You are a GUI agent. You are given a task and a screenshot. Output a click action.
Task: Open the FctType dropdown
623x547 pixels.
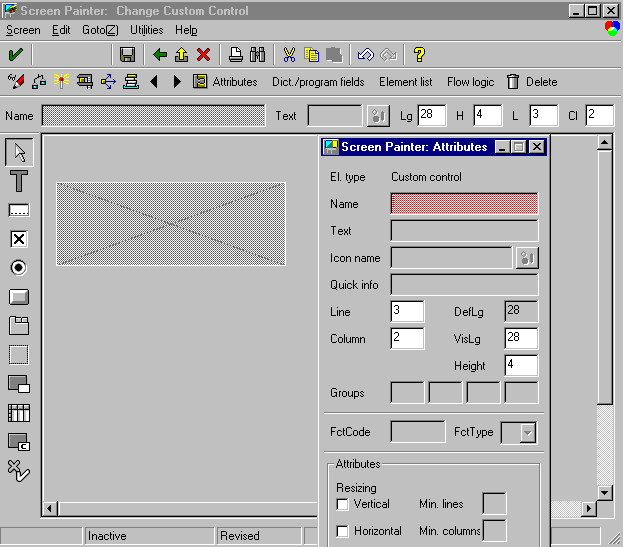click(528, 433)
